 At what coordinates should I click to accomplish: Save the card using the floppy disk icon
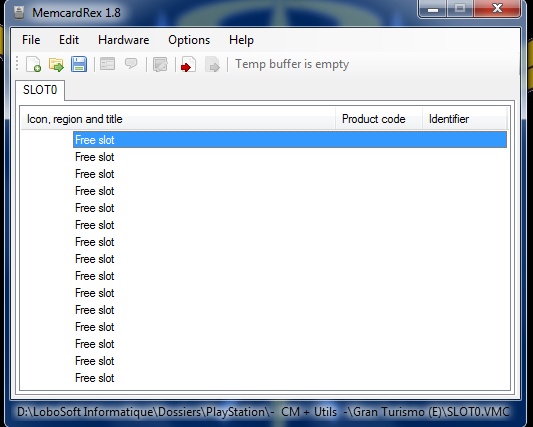79,64
